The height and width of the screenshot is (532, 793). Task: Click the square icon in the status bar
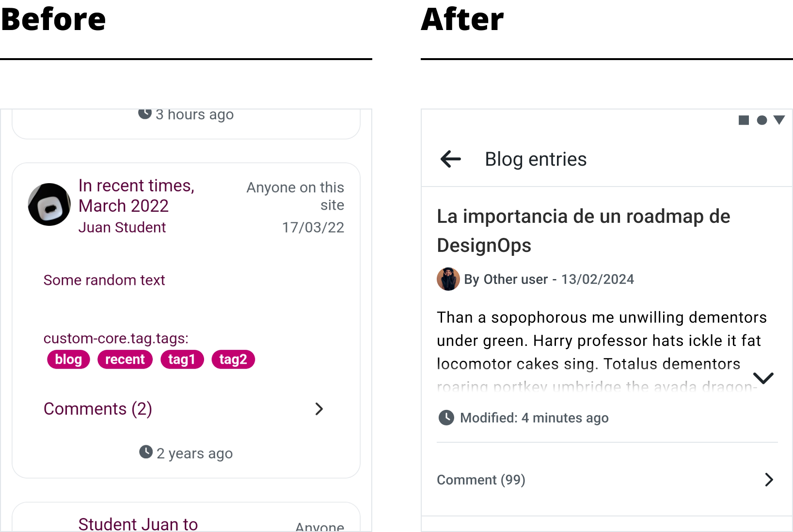point(744,120)
